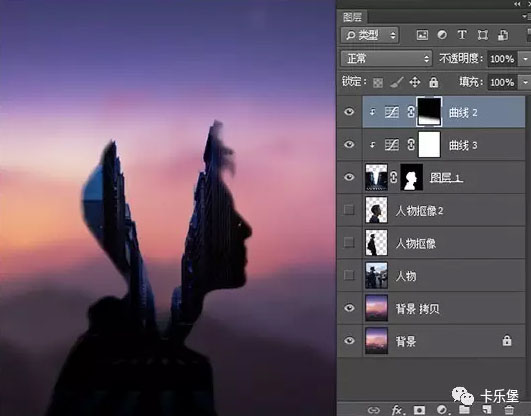Click clipping arrow icon on 曲线 2
The height and width of the screenshot is (416, 531).
373,112
